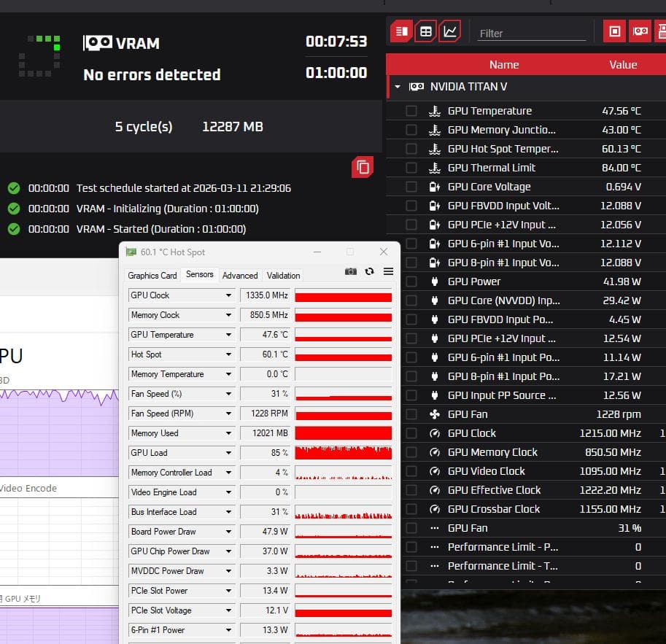Viewport: 666px width, 644px height.
Task: Click the dots icon beside GPU Fan 31 %
Action: (x=434, y=528)
